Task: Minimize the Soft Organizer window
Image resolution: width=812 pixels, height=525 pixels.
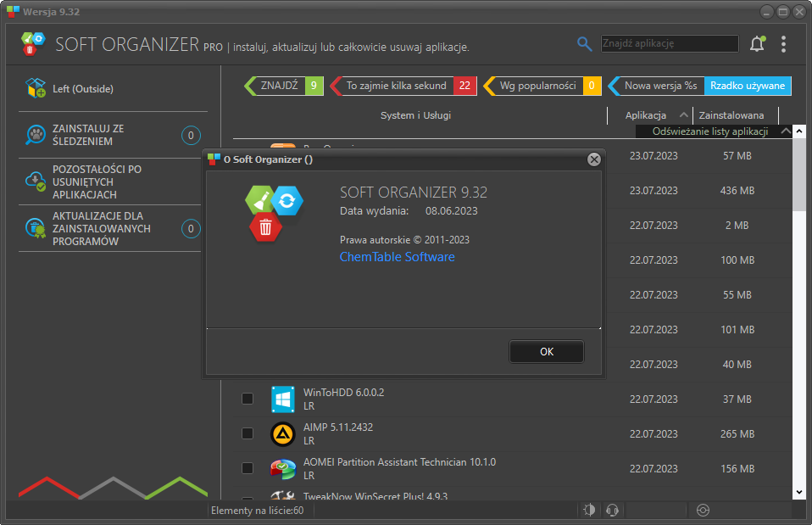Action: (767, 11)
